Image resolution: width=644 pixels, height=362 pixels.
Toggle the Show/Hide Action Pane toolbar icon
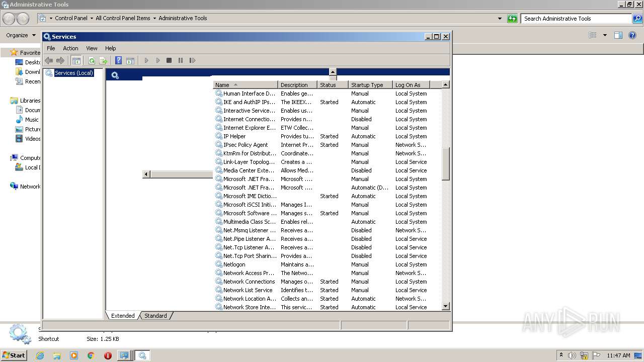pos(130,60)
